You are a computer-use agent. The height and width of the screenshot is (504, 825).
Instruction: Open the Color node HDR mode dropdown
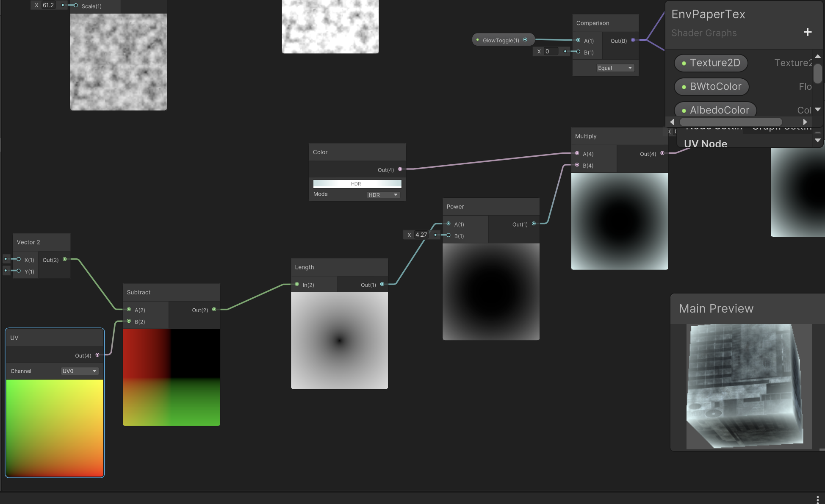[x=383, y=195]
